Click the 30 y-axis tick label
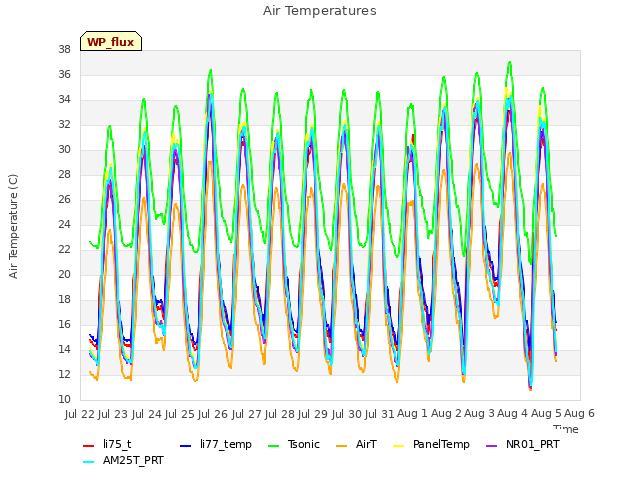The image size is (640, 480). point(64,150)
